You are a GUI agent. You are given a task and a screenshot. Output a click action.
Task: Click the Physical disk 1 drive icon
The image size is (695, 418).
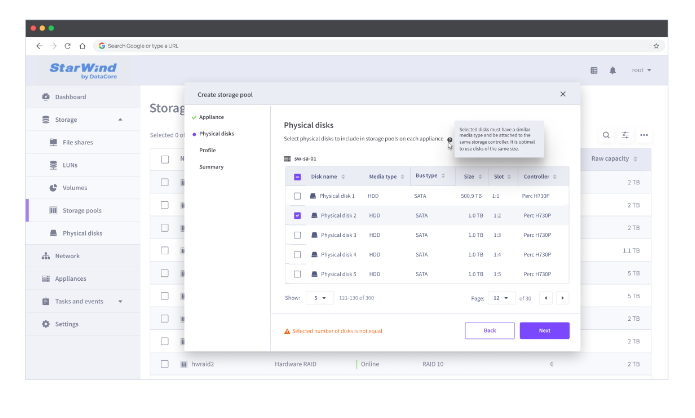pos(313,196)
